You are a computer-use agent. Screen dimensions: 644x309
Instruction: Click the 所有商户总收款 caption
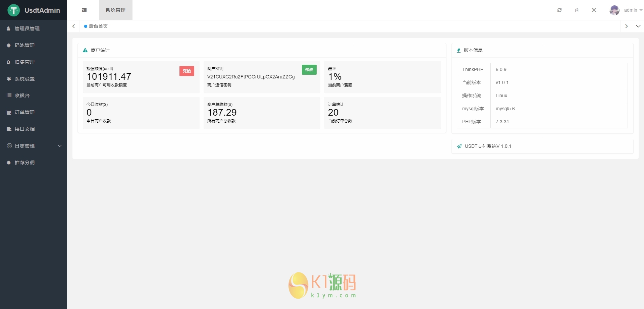[221, 121]
